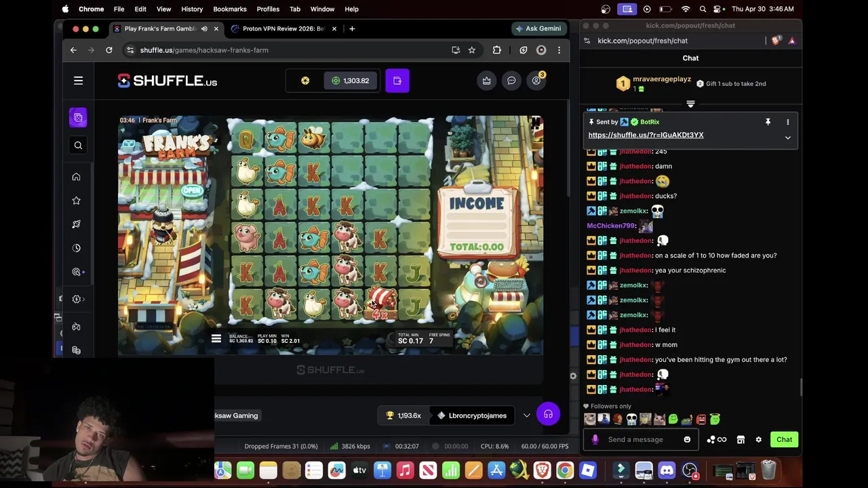Open mravaerageplayz top gifter entry
This screenshot has height=488, width=868.
654,83
